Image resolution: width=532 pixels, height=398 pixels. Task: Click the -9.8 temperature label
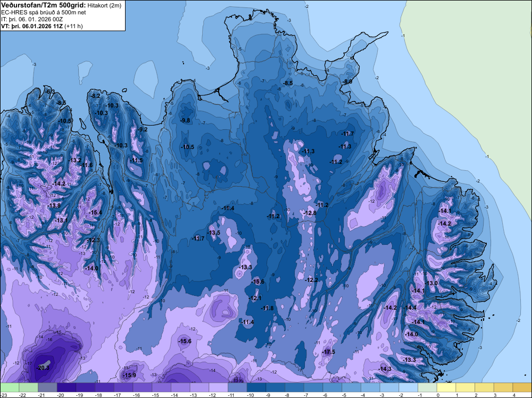coord(185,120)
